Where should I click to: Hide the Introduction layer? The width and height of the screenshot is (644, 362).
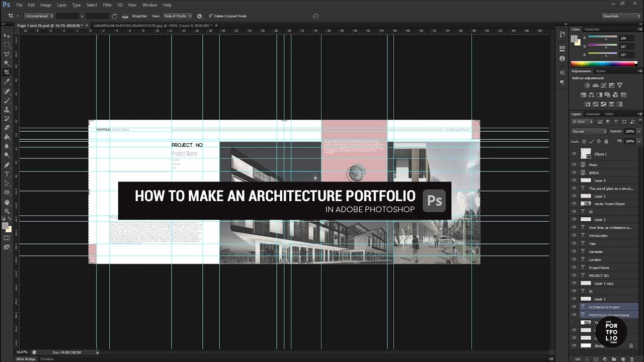[574, 235]
